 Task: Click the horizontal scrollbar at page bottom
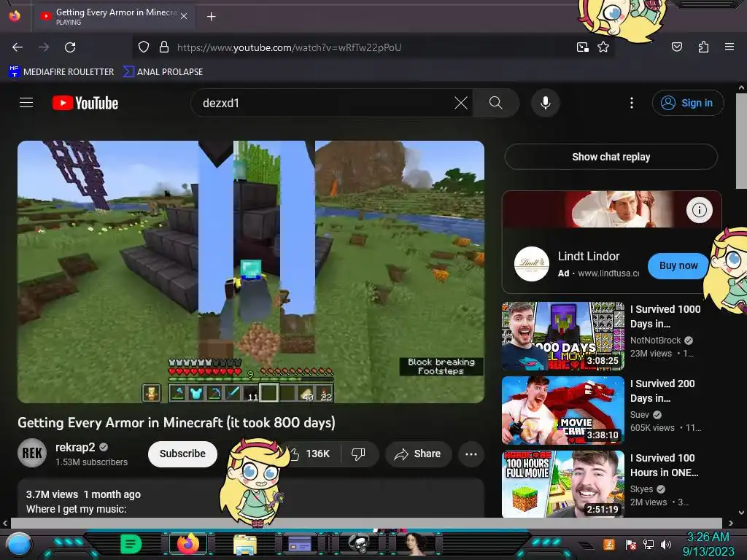coord(366,523)
